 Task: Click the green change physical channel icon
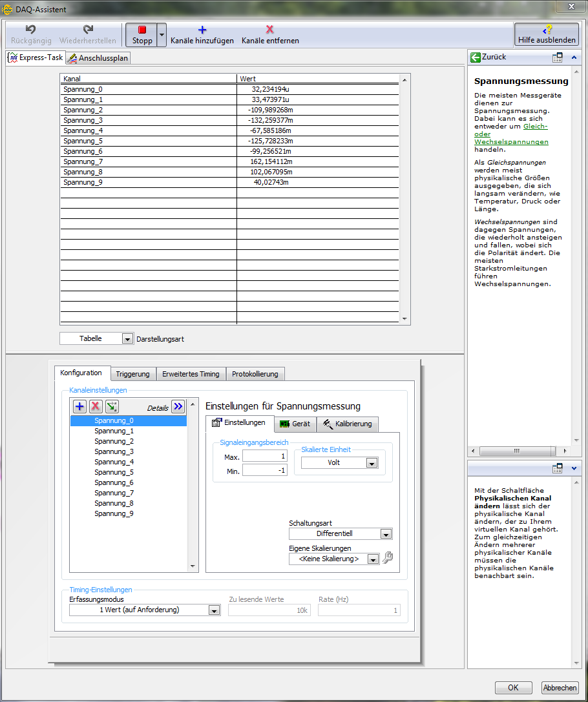[112, 406]
